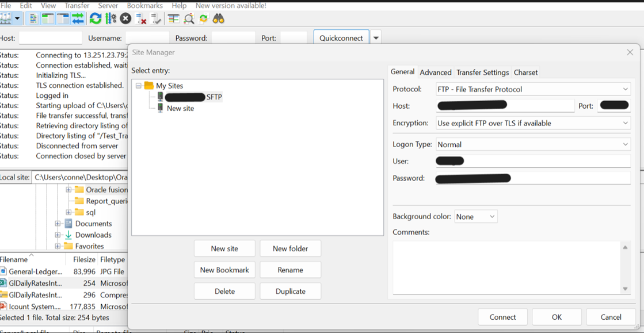644x333 pixels.
Task: Click the New folder button
Action: 291,248
